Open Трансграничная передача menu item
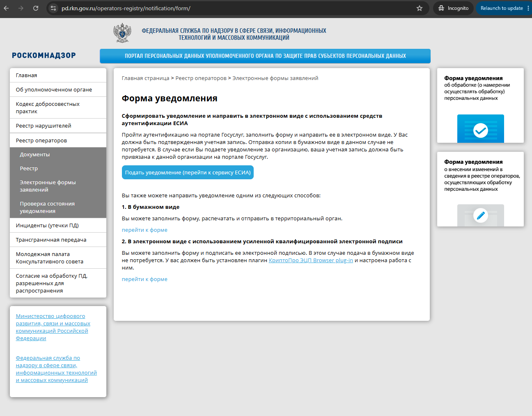Screen dimensions: 532x416 [58, 240]
